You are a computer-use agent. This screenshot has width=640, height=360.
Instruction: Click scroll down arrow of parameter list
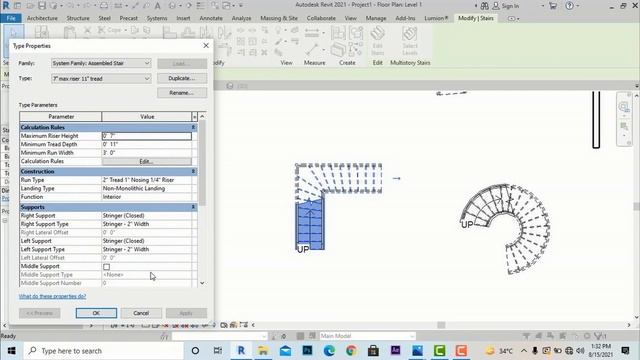tap(202, 283)
